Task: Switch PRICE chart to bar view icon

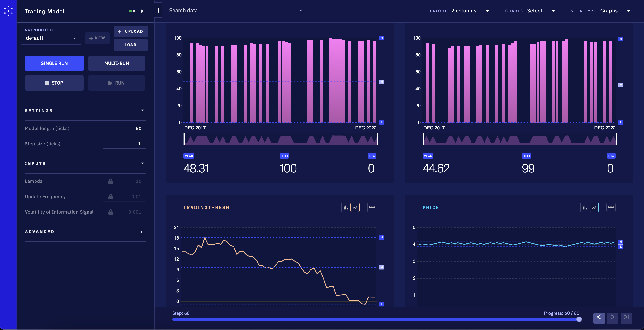Action: [585, 207]
